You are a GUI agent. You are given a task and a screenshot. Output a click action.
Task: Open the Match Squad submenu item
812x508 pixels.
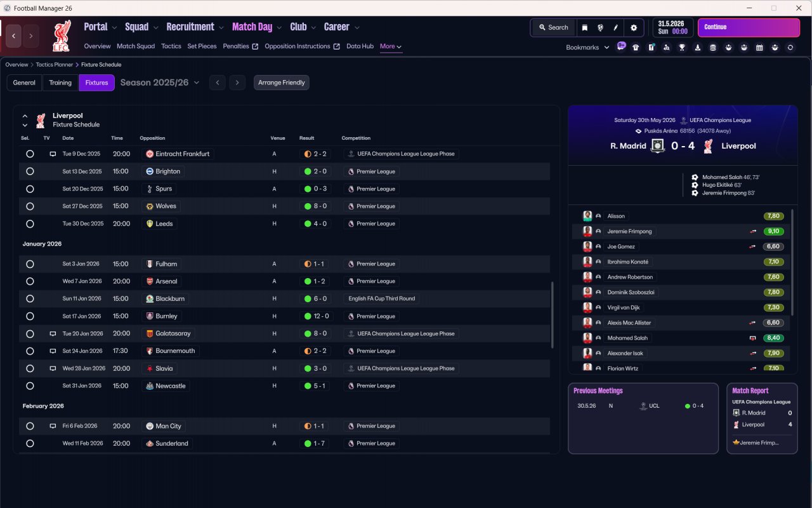pos(136,46)
